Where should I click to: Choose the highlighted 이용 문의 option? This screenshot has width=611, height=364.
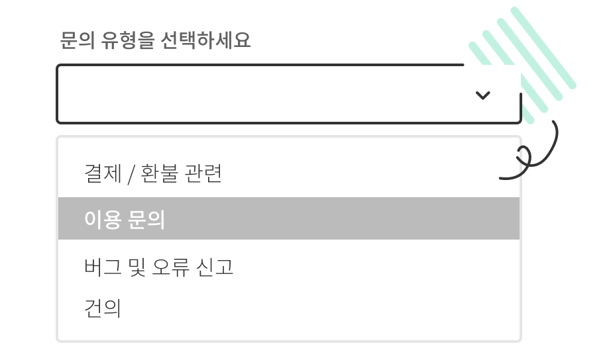289,218
